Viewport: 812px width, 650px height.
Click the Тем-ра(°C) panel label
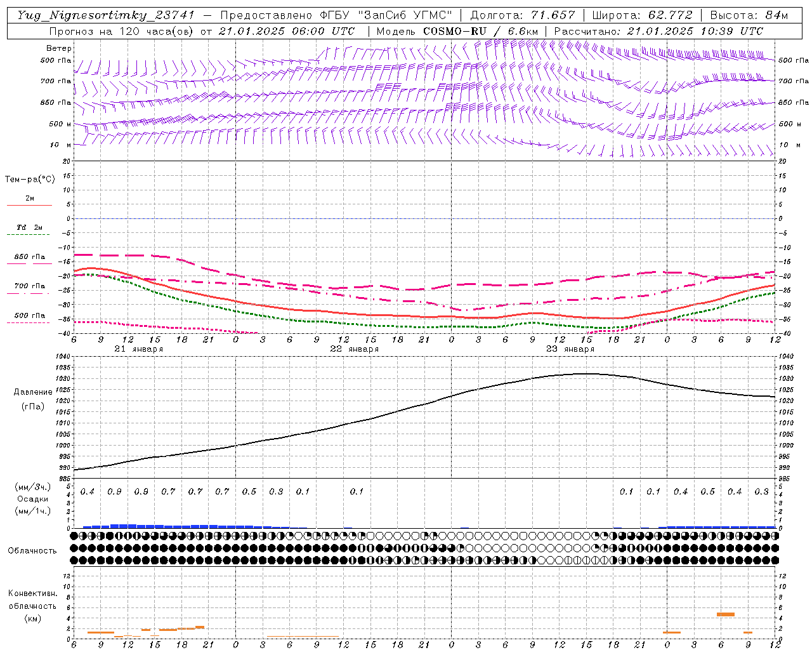pos(30,180)
